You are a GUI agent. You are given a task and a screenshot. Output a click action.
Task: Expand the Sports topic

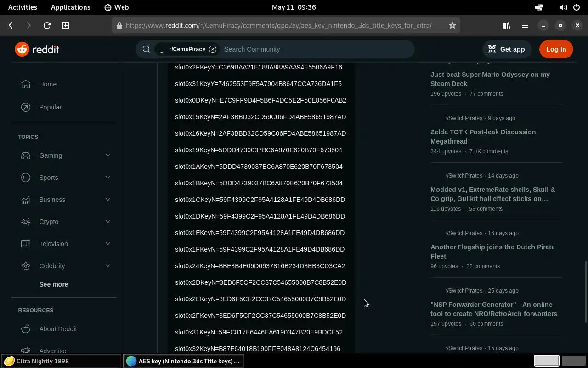point(108,178)
